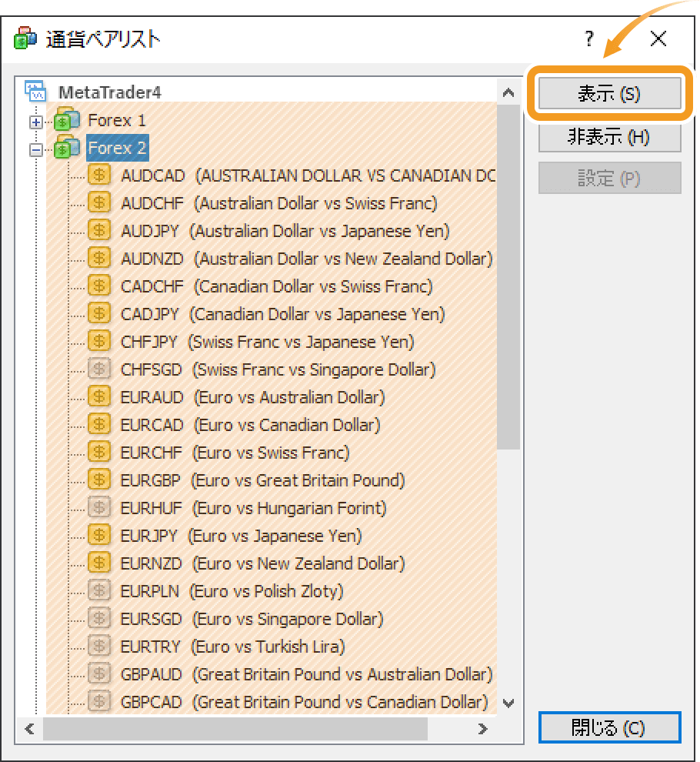Select the MetaTrader4 root label

(110, 92)
